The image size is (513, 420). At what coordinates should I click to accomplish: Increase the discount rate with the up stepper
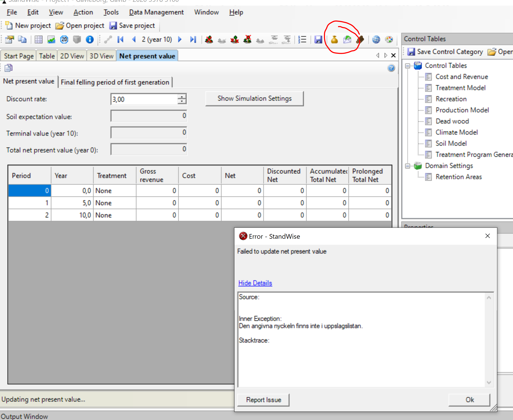(182, 97)
